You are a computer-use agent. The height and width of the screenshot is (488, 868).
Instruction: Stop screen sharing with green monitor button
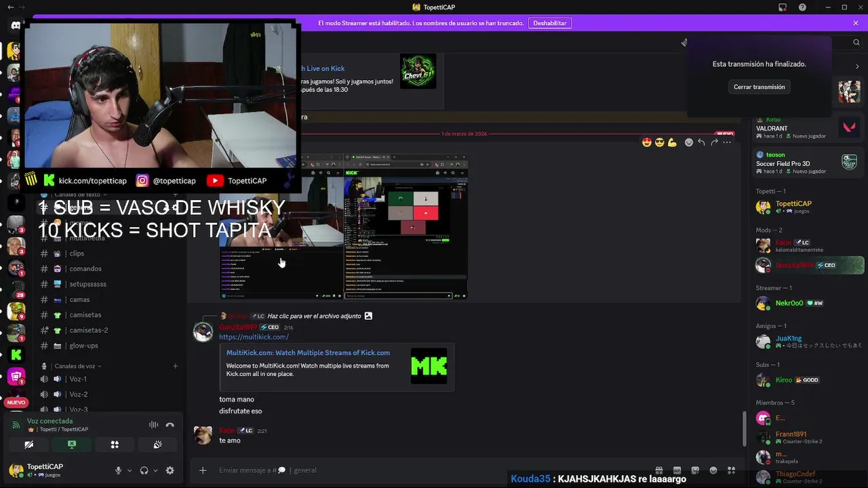pos(72,445)
